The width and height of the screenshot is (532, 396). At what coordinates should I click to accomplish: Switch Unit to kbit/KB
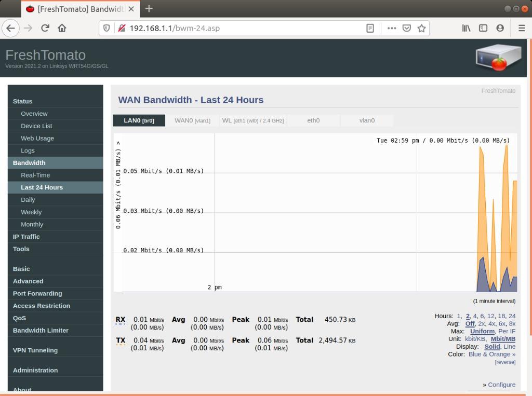pyautogui.click(x=475, y=339)
